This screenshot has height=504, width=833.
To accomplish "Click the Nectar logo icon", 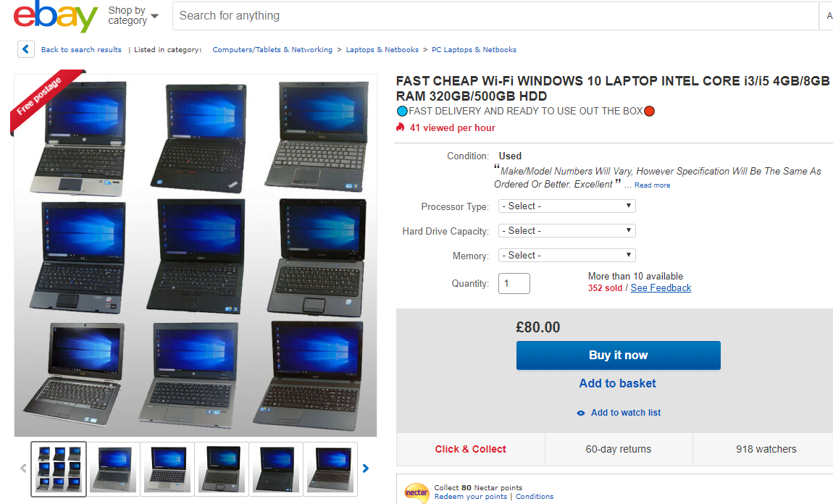I will click(416, 492).
